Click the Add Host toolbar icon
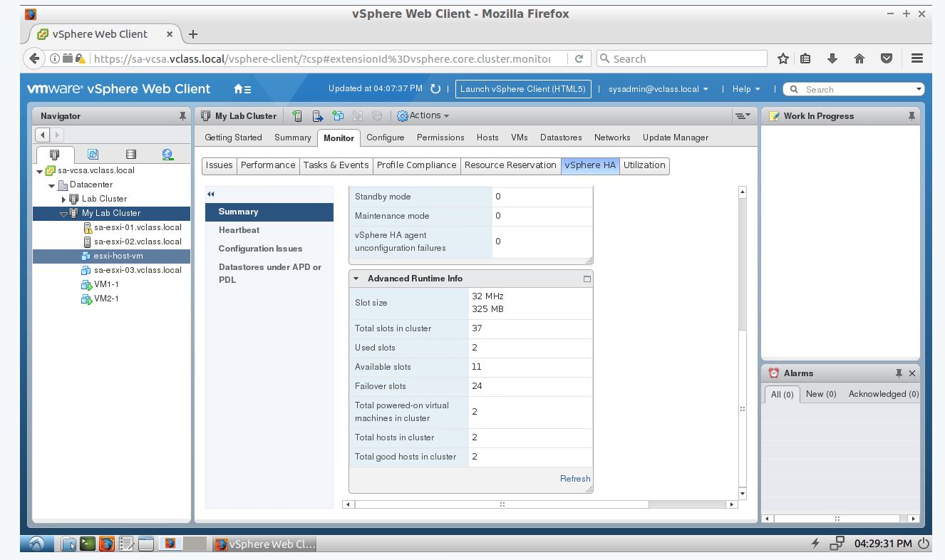Image resolution: width=945 pixels, height=560 pixels. click(297, 116)
